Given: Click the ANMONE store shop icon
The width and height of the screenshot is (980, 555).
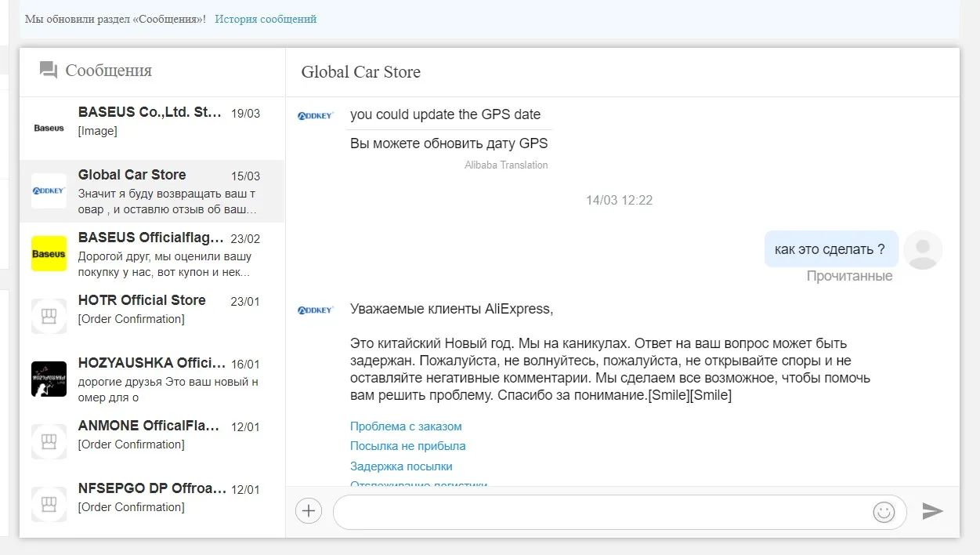Looking at the screenshot, I should (49, 442).
